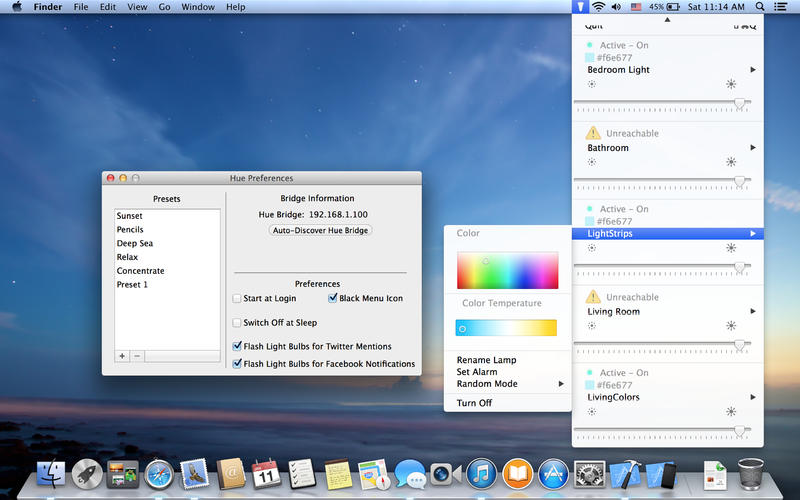The image size is (800, 500).
Task: Open Launchpad rocket icon in Dock
Action: [87, 474]
